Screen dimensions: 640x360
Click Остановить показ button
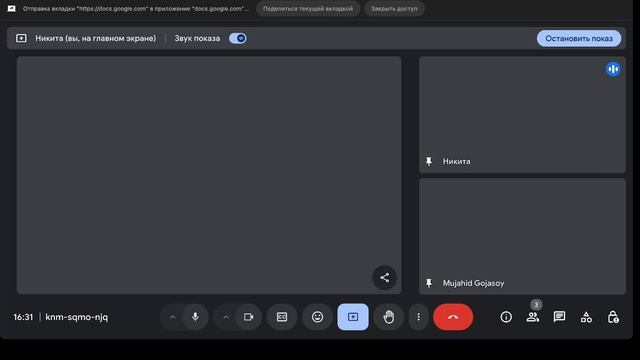pos(579,38)
